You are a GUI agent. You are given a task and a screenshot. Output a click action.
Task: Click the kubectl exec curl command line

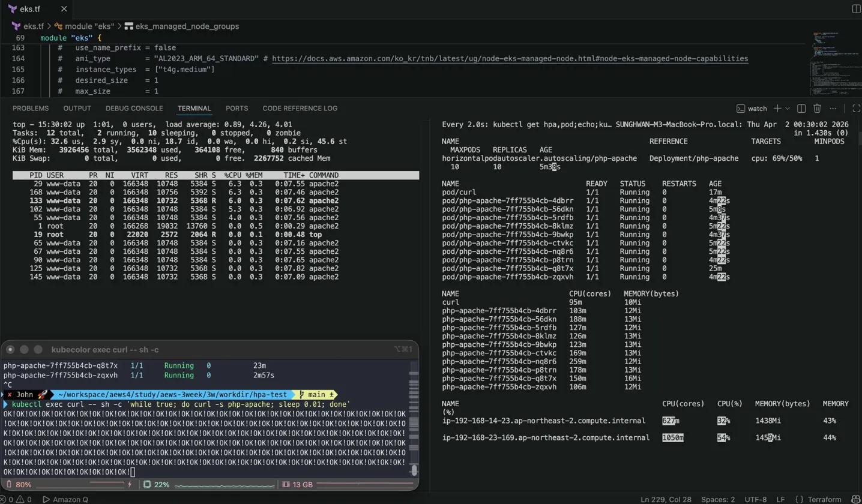click(180, 404)
